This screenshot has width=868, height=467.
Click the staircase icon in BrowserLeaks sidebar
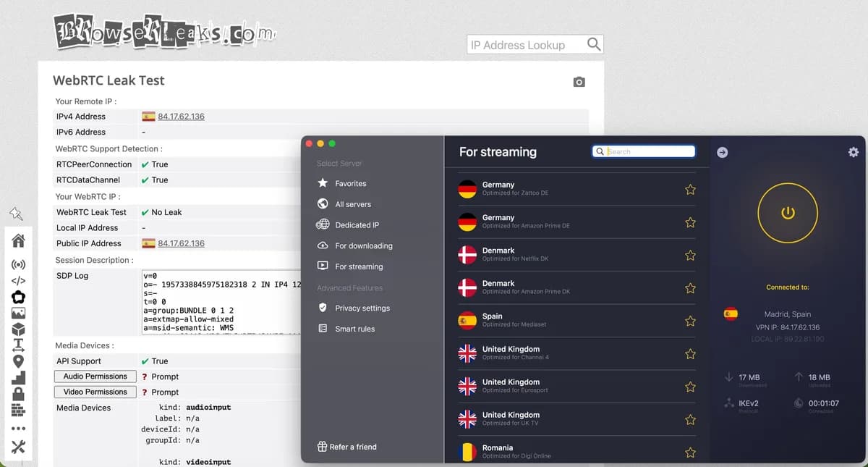pos(18,377)
